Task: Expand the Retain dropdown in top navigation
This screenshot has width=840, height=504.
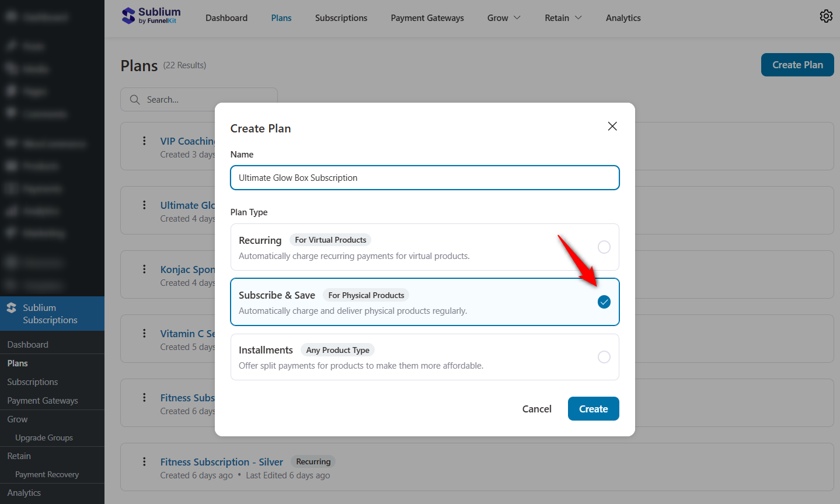Action: 563,17
